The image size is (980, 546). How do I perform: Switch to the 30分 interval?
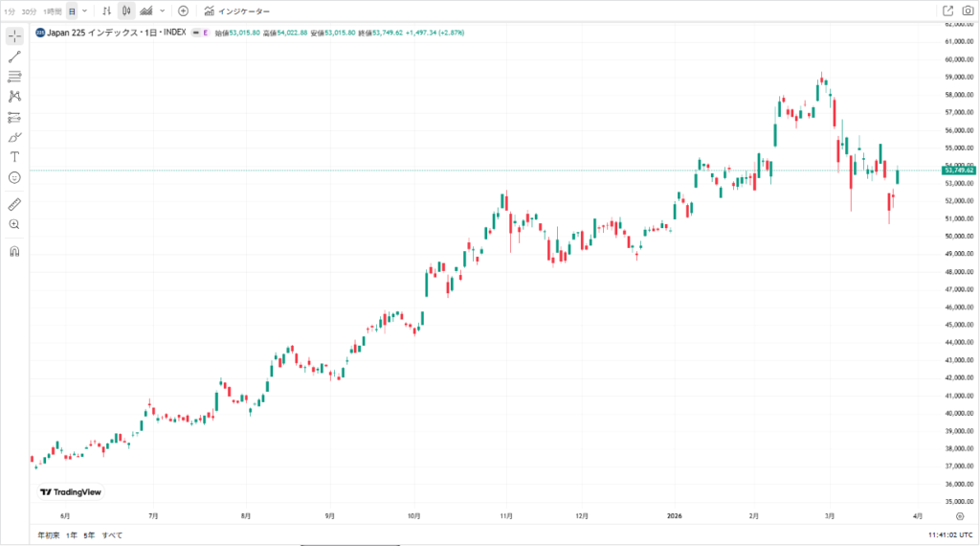pos(29,11)
